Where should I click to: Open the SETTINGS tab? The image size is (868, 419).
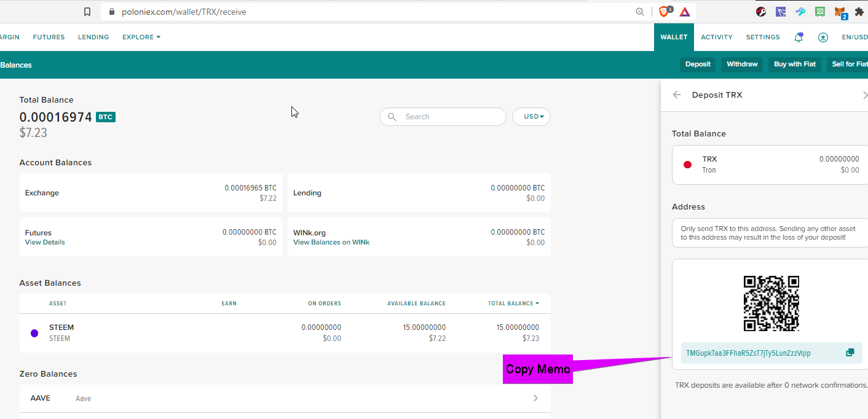[763, 37]
